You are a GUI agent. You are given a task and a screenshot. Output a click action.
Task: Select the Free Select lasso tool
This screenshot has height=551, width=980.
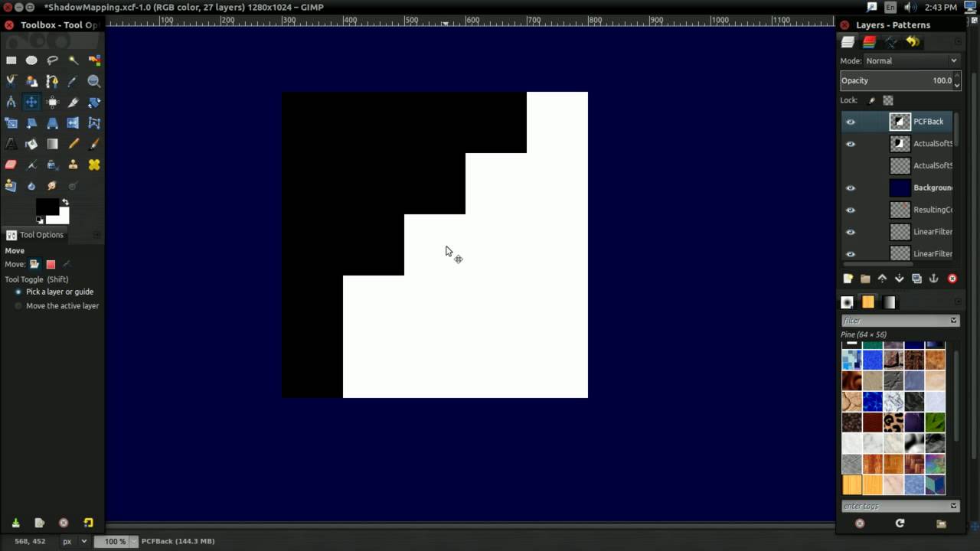pos(52,60)
